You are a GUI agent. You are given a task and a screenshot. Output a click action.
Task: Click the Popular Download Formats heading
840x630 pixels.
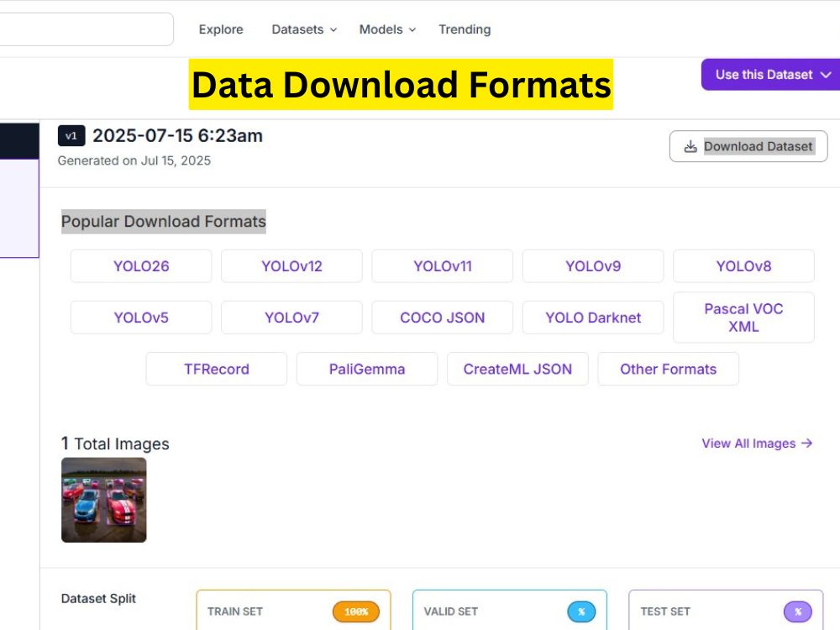pos(164,221)
